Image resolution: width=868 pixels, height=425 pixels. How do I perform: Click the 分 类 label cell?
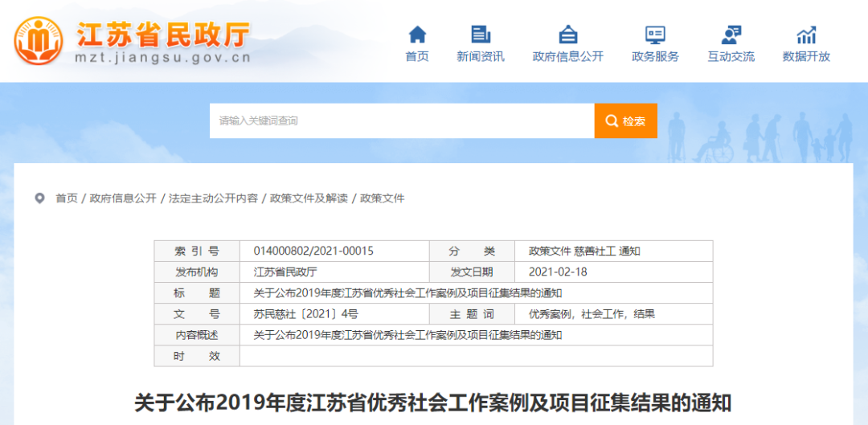tap(472, 251)
